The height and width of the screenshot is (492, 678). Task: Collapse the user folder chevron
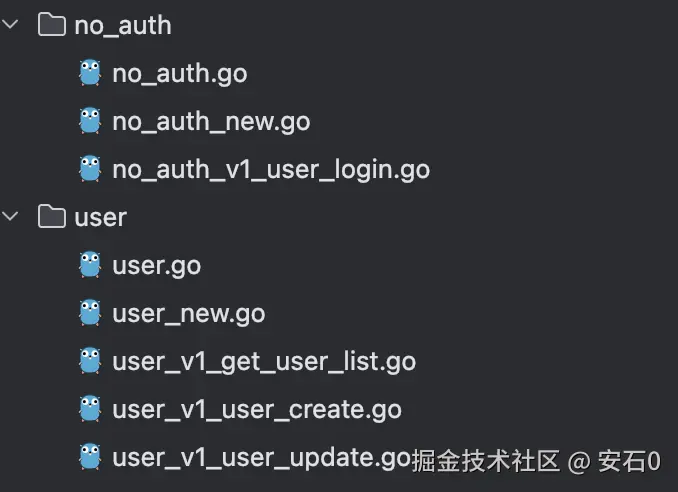click(x=10, y=216)
